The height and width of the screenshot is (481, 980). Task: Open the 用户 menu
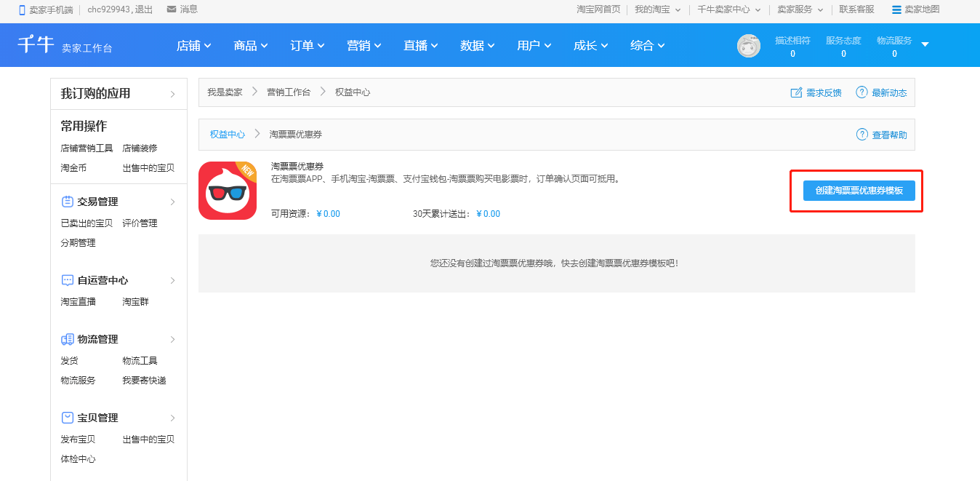[x=534, y=45]
